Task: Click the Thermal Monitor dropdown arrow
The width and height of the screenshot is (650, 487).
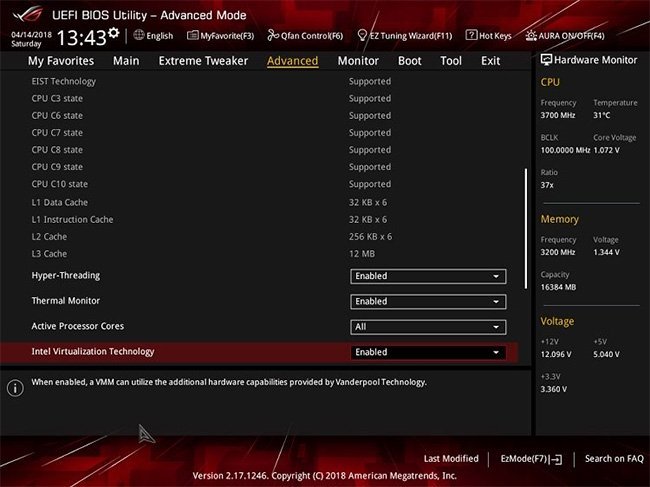Action: click(496, 302)
